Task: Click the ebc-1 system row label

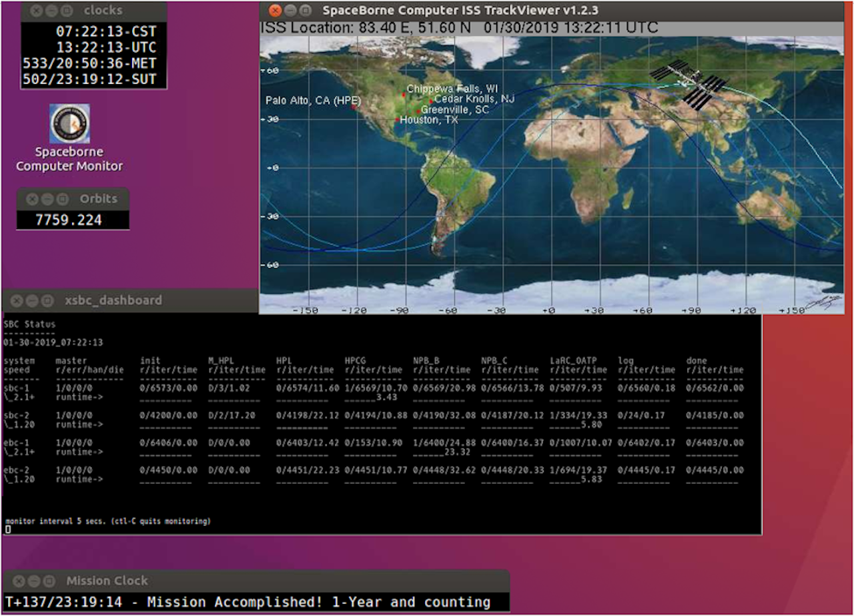Action: tap(17, 442)
